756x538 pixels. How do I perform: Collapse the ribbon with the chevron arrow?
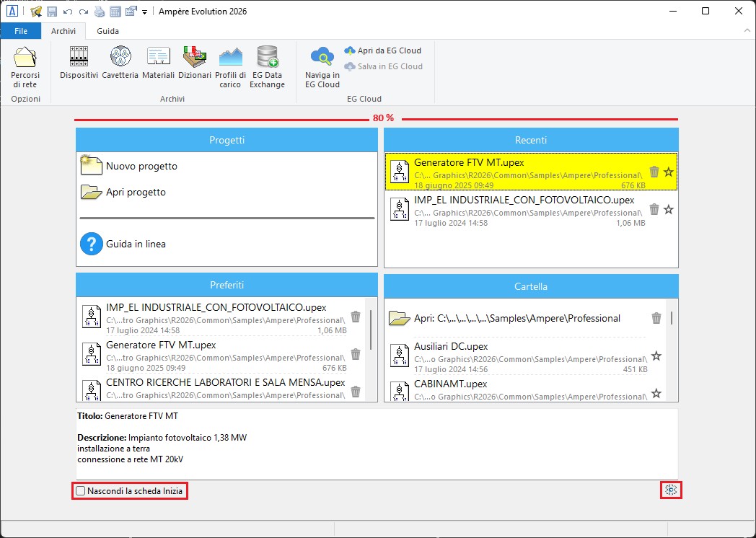pyautogui.click(x=747, y=31)
